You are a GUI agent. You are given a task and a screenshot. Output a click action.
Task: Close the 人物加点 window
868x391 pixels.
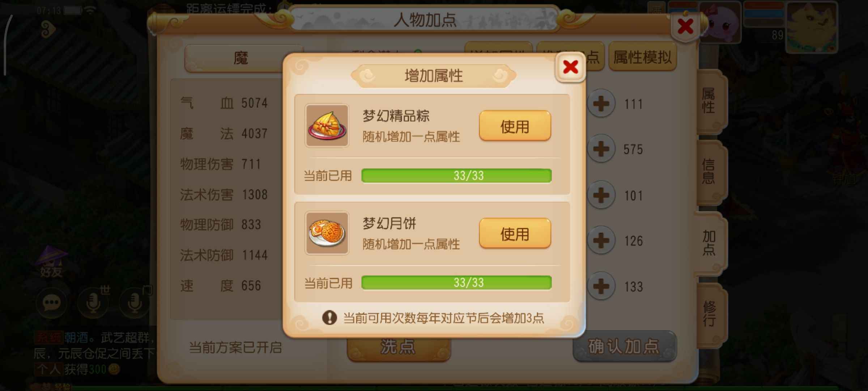click(x=685, y=26)
